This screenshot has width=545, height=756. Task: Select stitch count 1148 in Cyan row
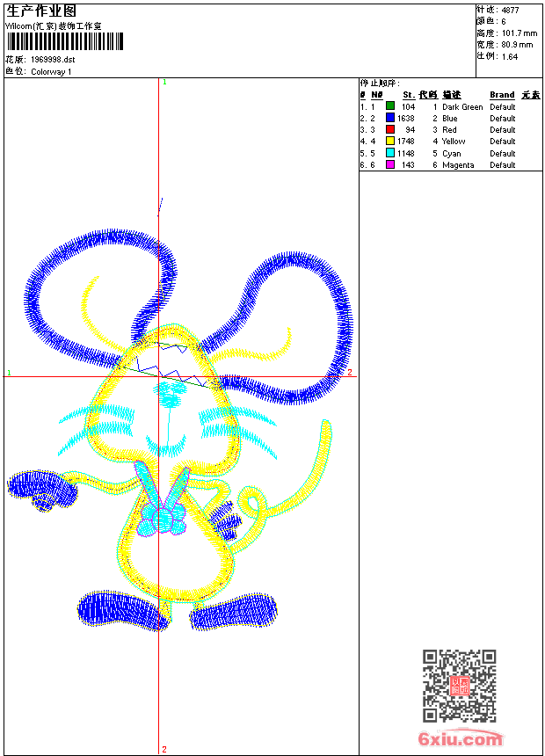tap(405, 153)
